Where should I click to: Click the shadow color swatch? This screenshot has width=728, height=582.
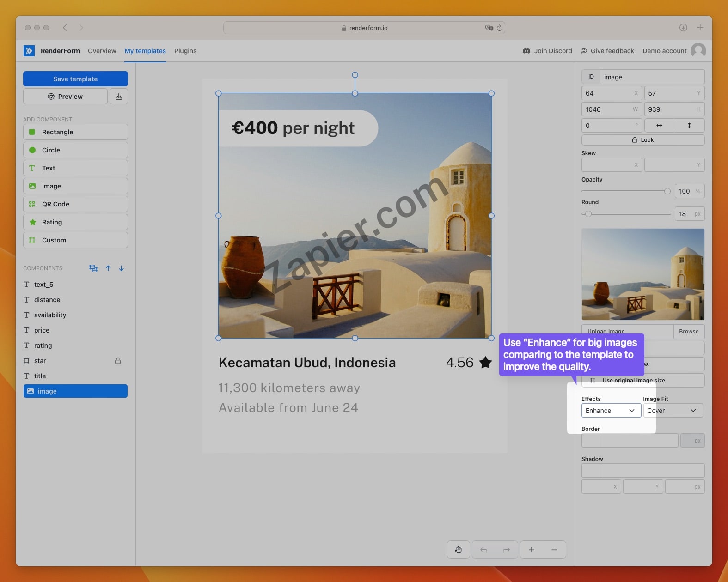[591, 471]
